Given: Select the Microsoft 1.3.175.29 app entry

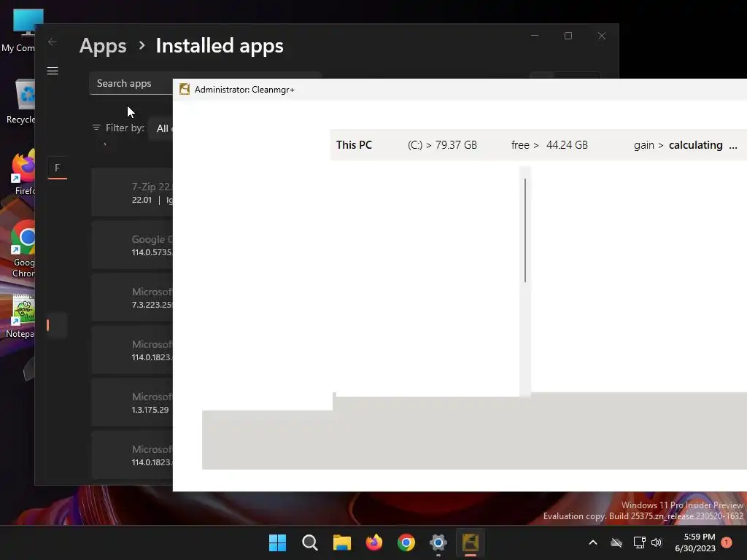Looking at the screenshot, I should tap(132, 402).
